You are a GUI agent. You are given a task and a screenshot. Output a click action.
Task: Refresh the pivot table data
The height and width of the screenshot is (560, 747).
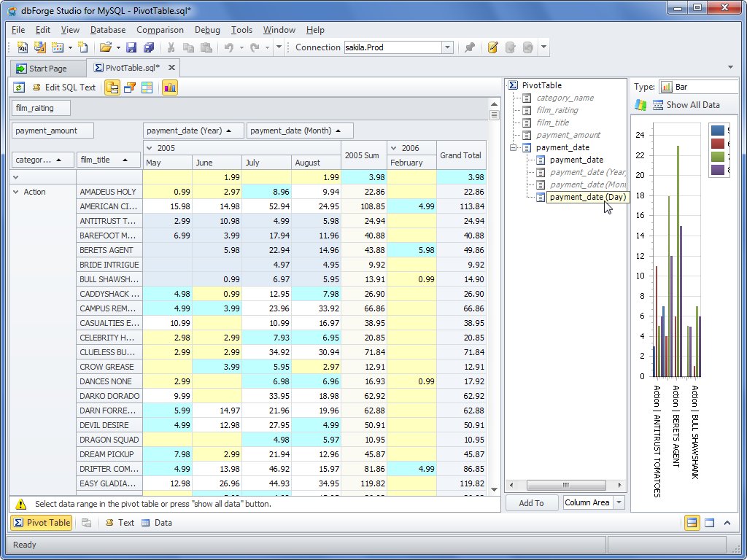point(19,87)
